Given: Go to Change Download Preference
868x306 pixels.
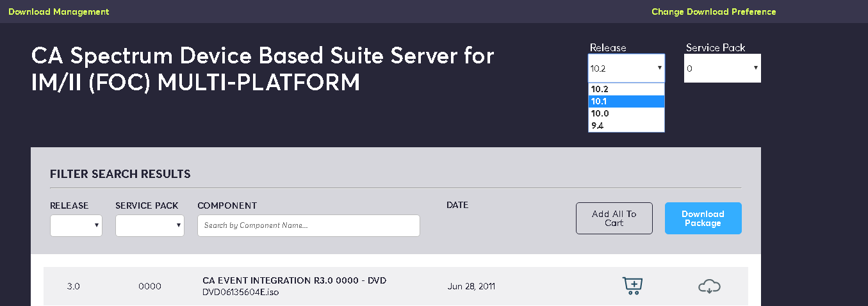Looking at the screenshot, I should pyautogui.click(x=714, y=12).
